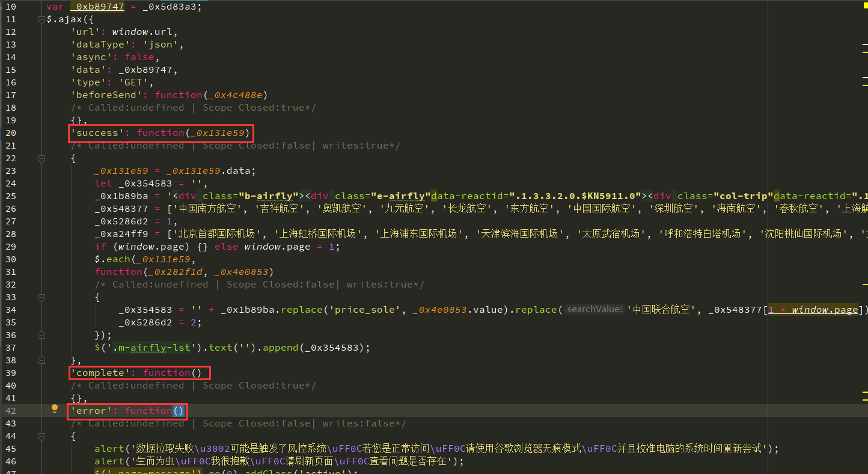The height and width of the screenshot is (474, 868).
Task: Collapse the $.ajax block on line 11
Action: tap(41, 19)
